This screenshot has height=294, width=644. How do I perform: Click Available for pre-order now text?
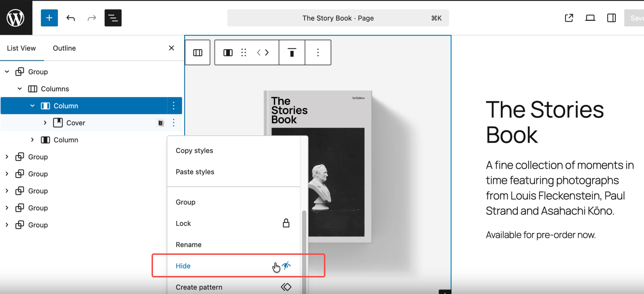(541, 235)
